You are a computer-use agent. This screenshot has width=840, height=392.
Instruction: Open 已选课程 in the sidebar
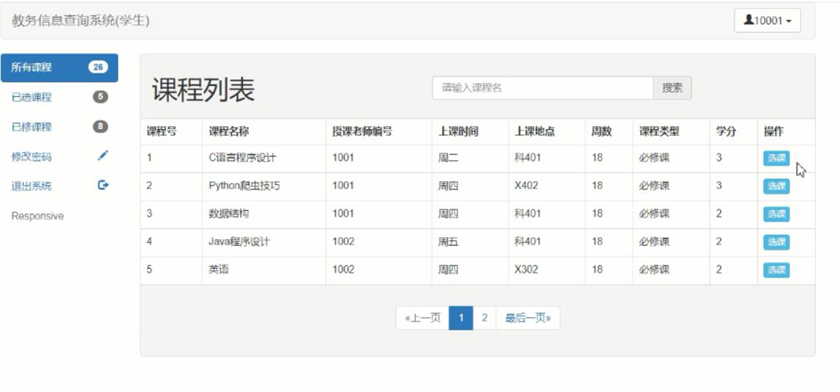coord(59,97)
